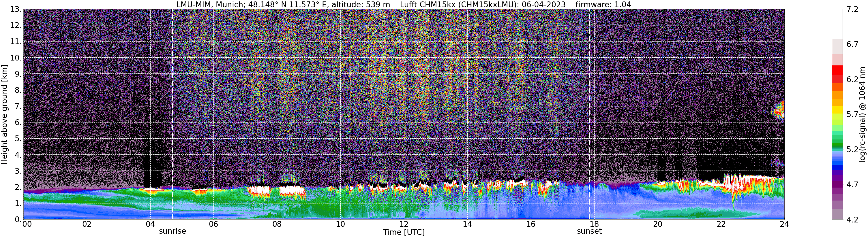
Task: Click the 'Height above ground [km]' axis label
Action: 4,114
